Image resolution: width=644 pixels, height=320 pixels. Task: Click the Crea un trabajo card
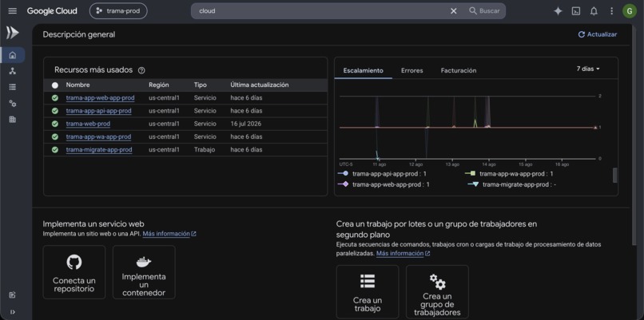tap(368, 292)
